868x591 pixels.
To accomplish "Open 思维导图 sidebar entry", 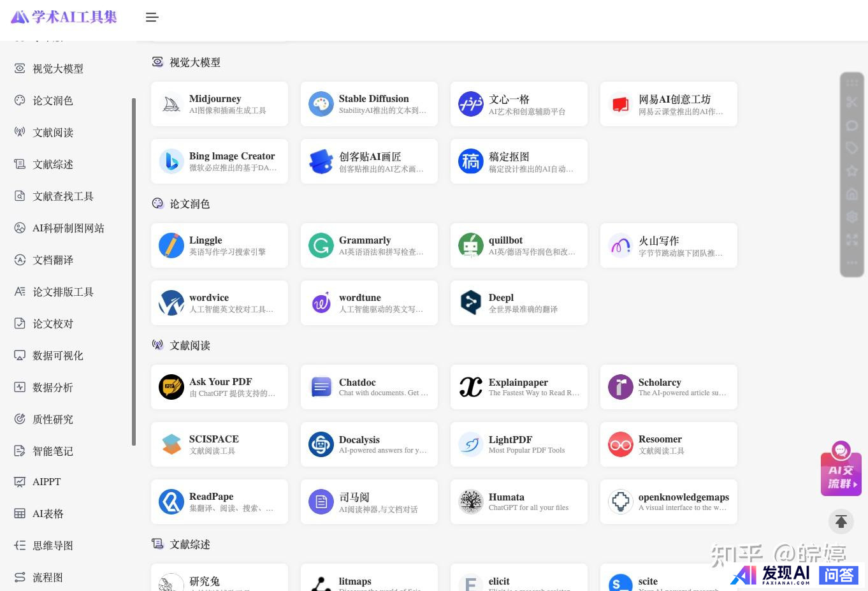I will point(53,546).
